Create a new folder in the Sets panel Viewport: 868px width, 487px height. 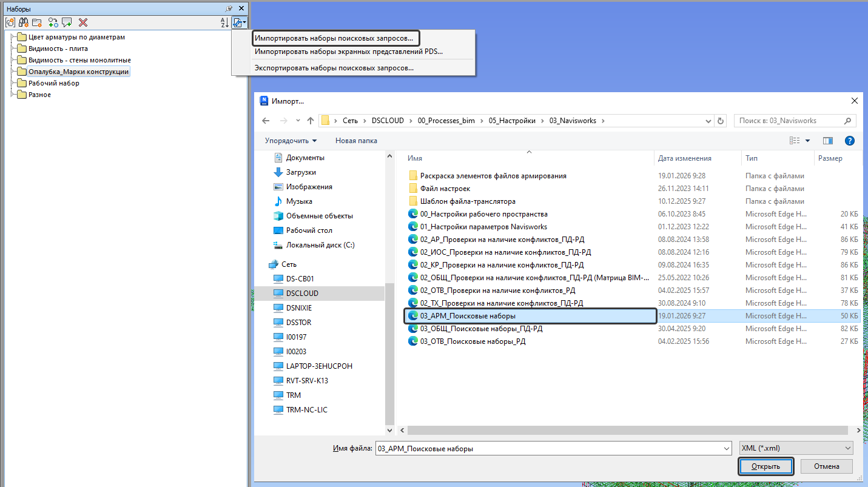click(36, 22)
